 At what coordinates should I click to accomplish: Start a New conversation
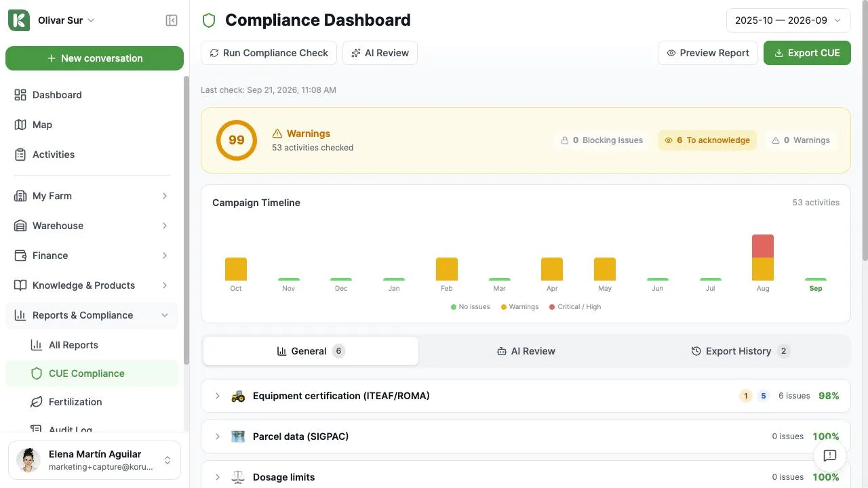tap(94, 58)
